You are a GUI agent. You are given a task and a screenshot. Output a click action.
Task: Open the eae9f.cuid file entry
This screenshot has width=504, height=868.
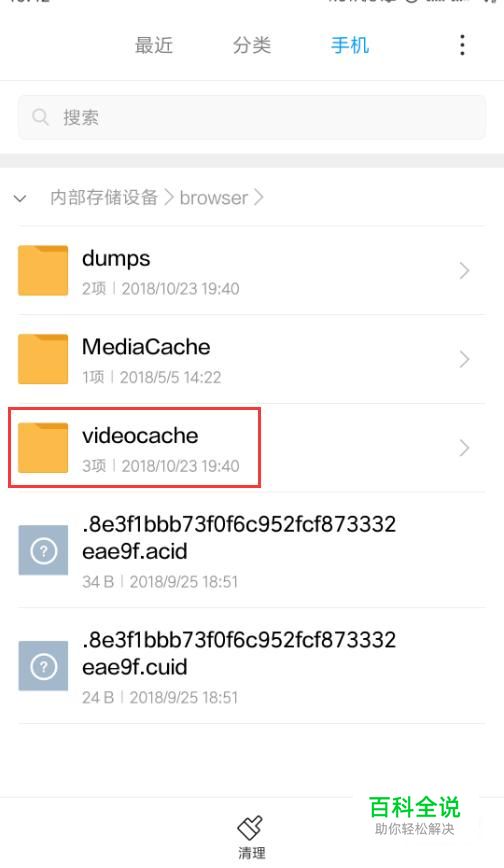click(252, 666)
